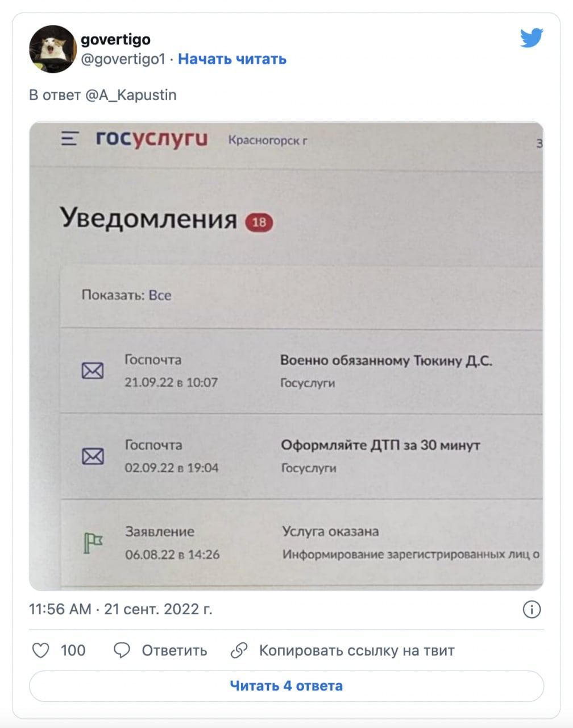This screenshot has height=728, width=573.
Task: Click the info circle icon
Action: 531,610
